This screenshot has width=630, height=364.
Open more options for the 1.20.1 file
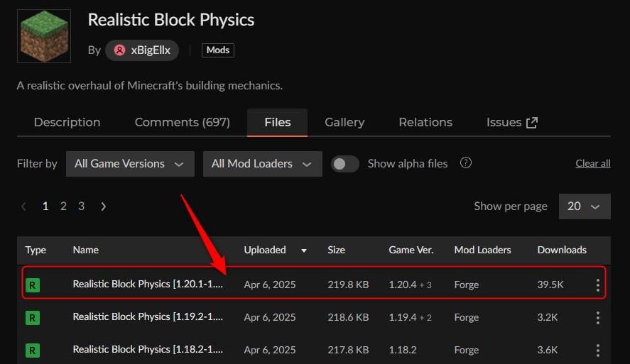click(597, 285)
